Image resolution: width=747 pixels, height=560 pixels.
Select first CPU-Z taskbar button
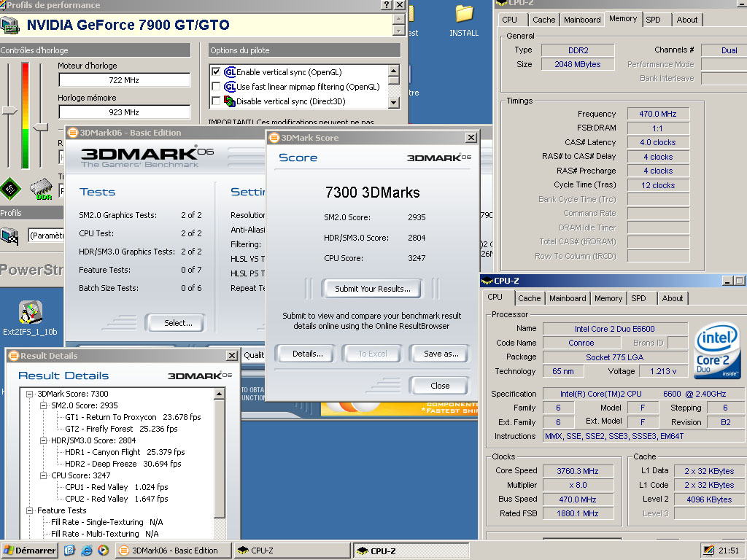(x=292, y=551)
